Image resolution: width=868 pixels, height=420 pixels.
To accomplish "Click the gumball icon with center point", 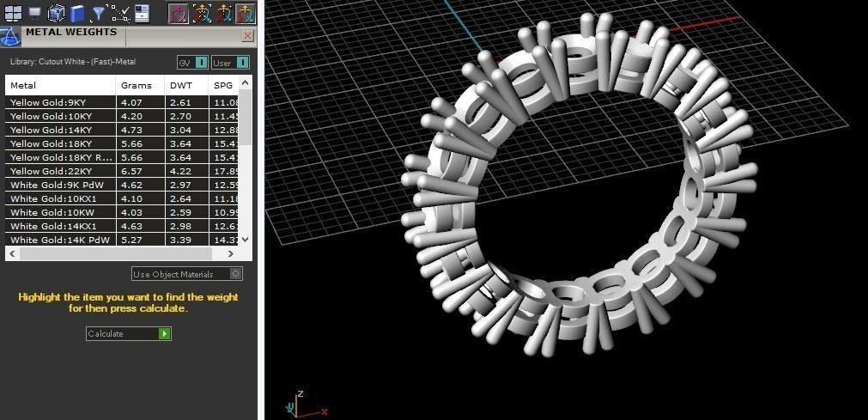I will [223, 13].
